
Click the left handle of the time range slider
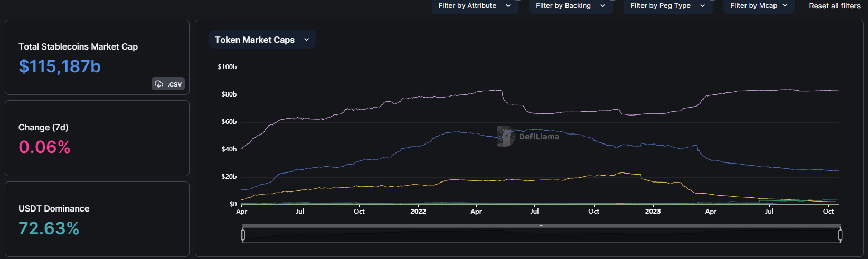pyautogui.click(x=243, y=235)
